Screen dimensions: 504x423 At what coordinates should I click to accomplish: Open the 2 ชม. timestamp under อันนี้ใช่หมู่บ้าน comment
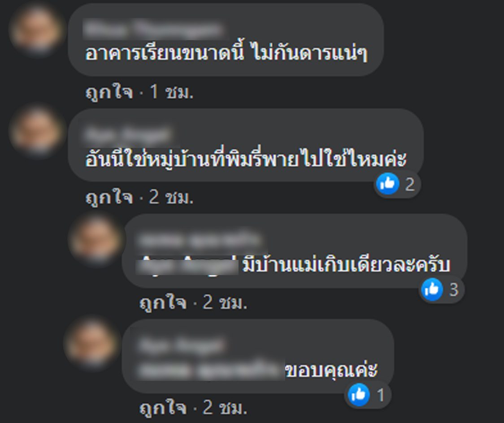point(171,197)
